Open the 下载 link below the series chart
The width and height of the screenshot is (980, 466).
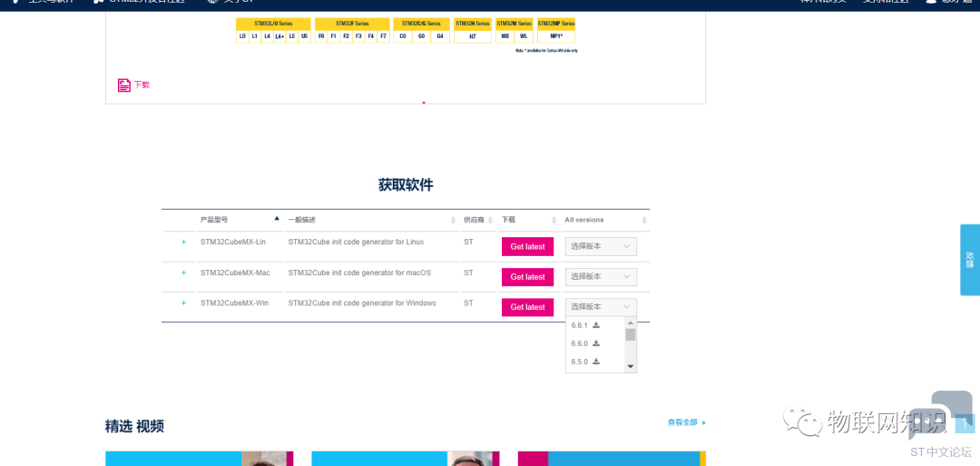(142, 85)
